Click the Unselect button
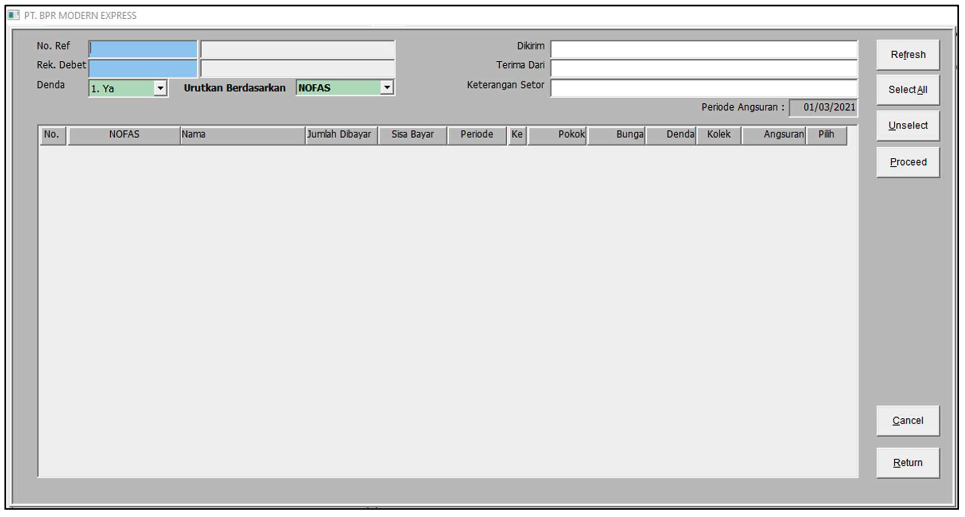 (x=908, y=126)
